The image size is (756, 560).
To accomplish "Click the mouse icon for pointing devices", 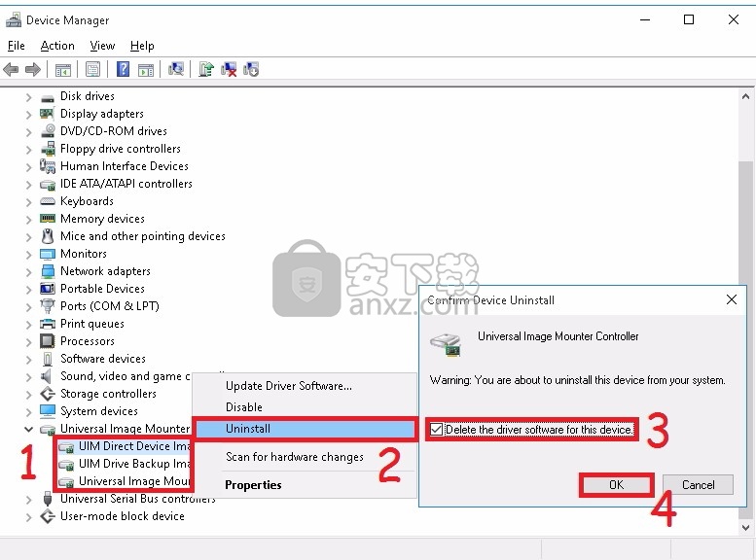I will [x=48, y=236].
